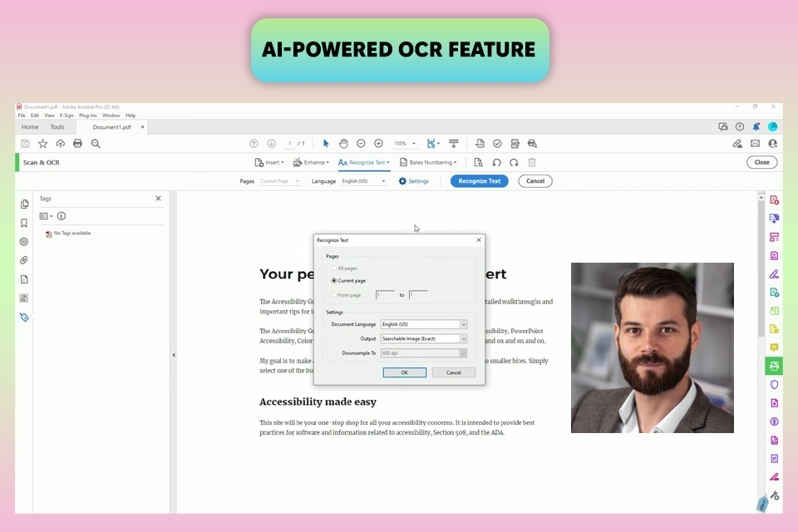Click the From page end number field
This screenshot has width=798, height=532.
(418, 295)
